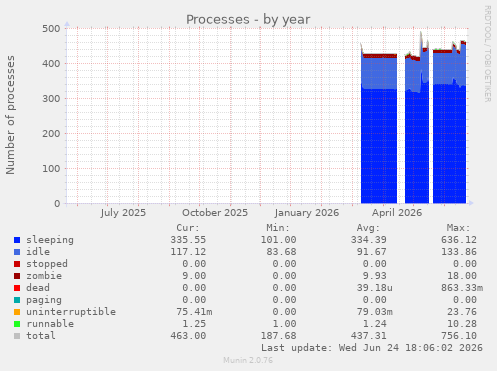Click the paging legend color swatch
This screenshot has height=371, width=497.
coord(17,300)
